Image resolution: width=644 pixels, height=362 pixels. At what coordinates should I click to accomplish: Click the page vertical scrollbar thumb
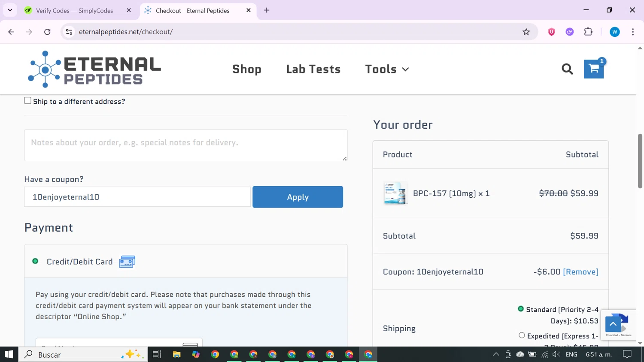640,161
